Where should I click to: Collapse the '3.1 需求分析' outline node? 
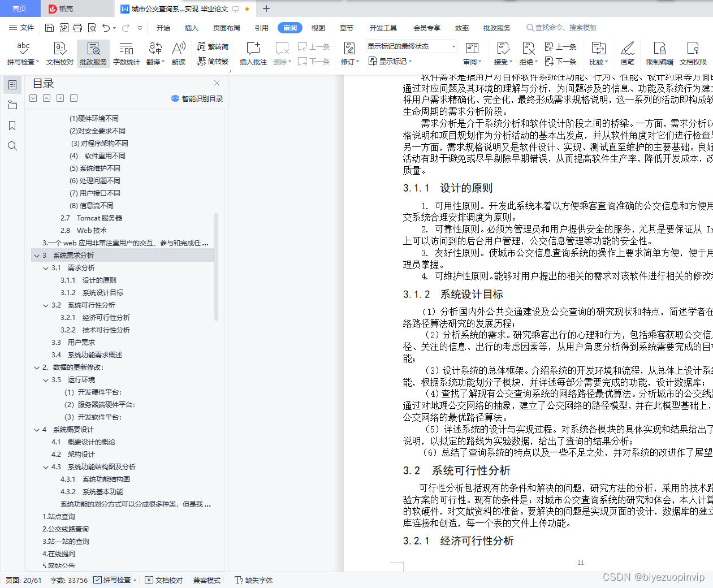pyautogui.click(x=46, y=268)
